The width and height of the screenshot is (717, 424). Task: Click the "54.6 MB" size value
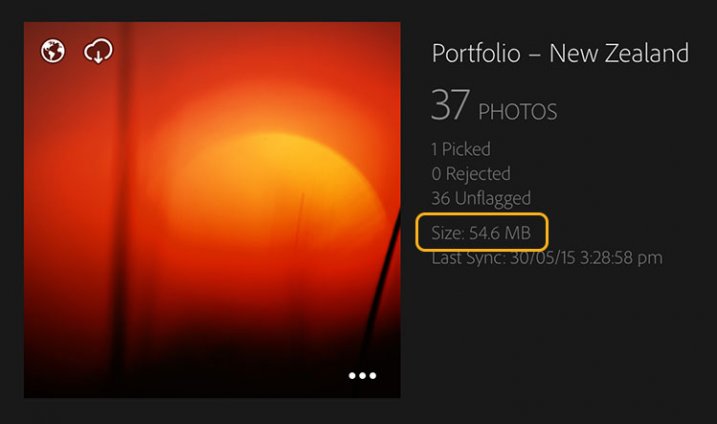coord(505,234)
